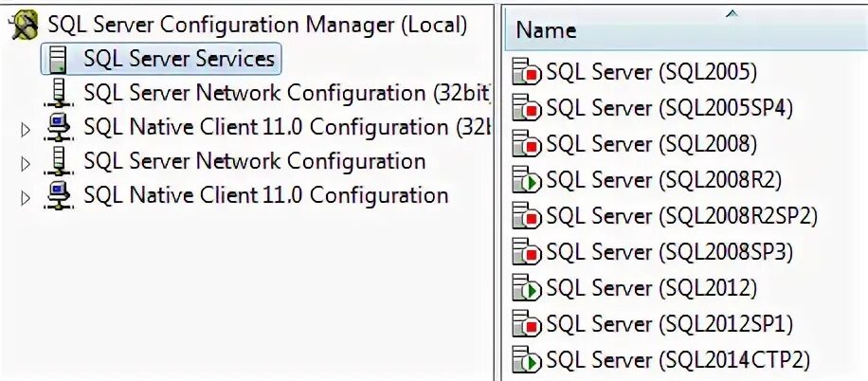Expand SQL Native Client 11.0 Configuration (32bit) node
Image resolution: width=868 pixels, height=381 pixels.
[25, 130]
